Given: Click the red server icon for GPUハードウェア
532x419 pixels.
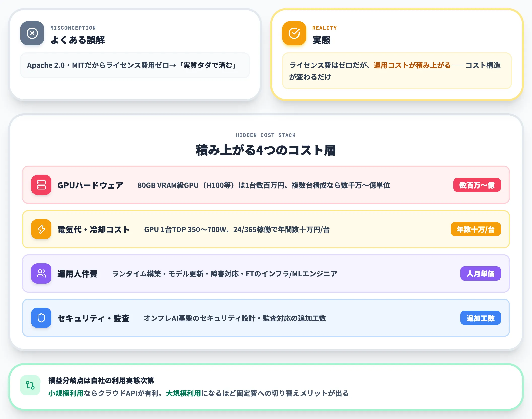Looking at the screenshot, I should 41,185.
